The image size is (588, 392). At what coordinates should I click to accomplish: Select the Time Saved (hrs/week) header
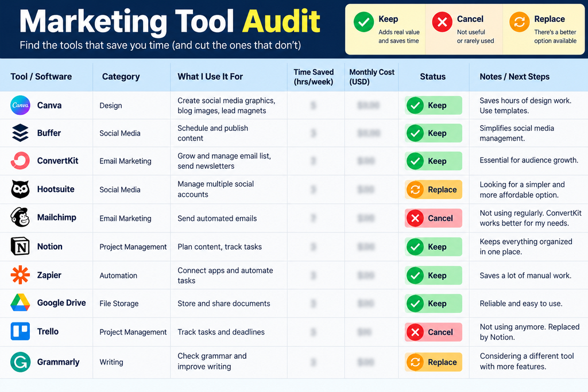coord(314,77)
